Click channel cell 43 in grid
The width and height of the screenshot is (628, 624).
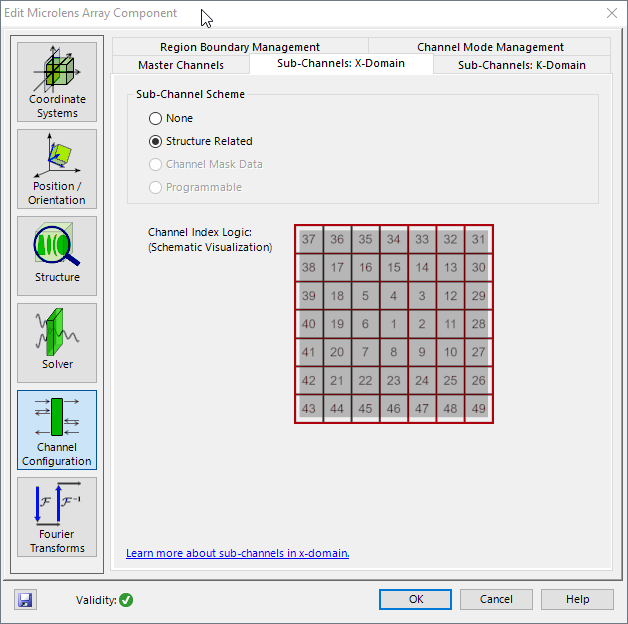(309, 409)
